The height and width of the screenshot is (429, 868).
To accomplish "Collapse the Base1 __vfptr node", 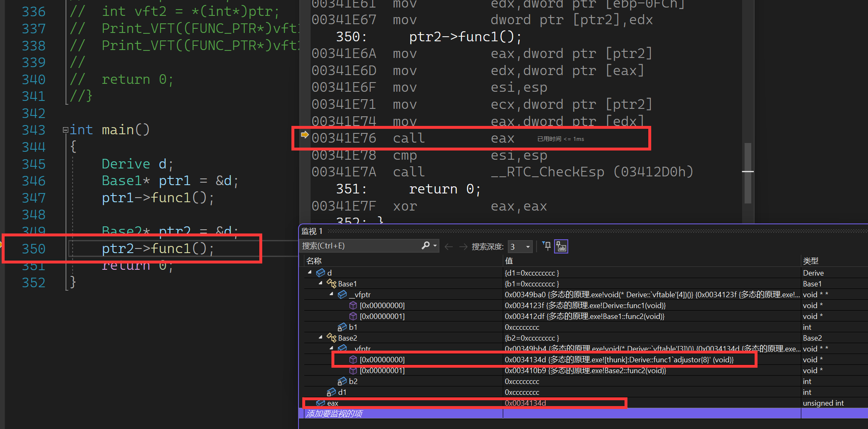I will [331, 294].
